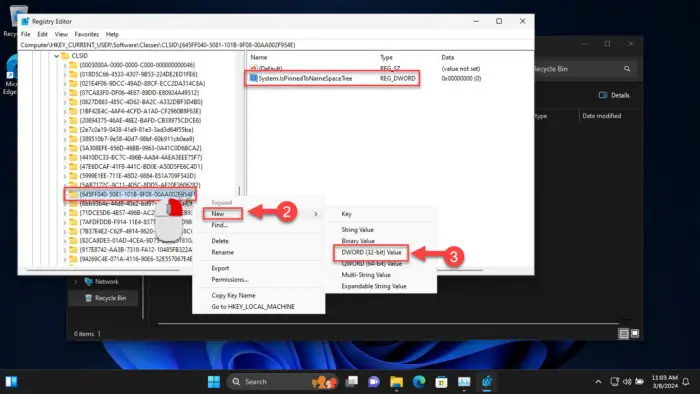
Task: Open the notification bell in system tray
Action: 686,382
